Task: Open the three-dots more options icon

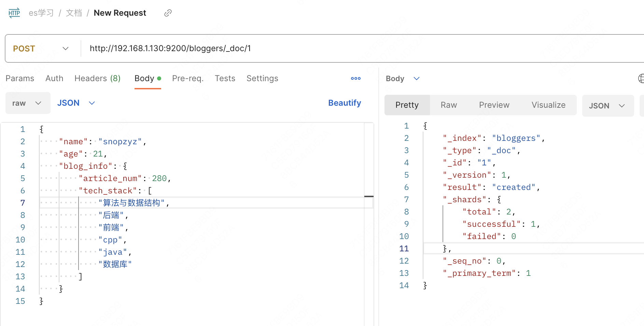Action: coord(356,78)
